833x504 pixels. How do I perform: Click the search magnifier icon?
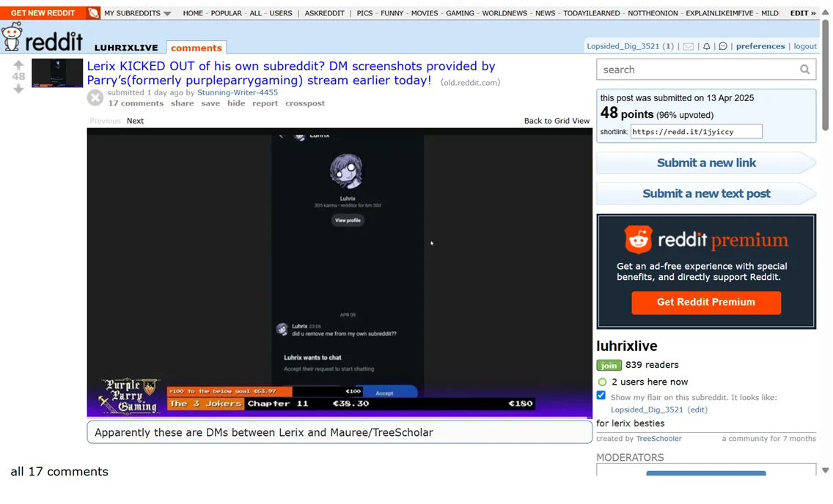[805, 70]
